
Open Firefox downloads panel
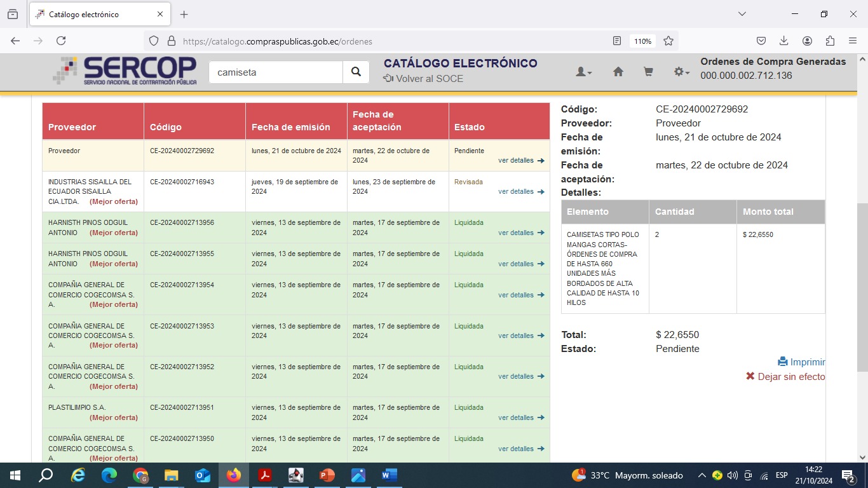pos(784,41)
